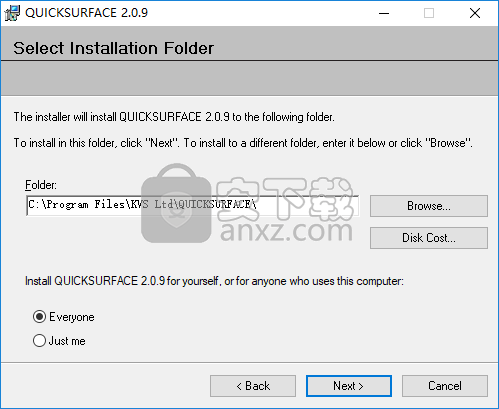
Task: Click the "for yourself, or for anyone" text line
Action: coord(214,281)
